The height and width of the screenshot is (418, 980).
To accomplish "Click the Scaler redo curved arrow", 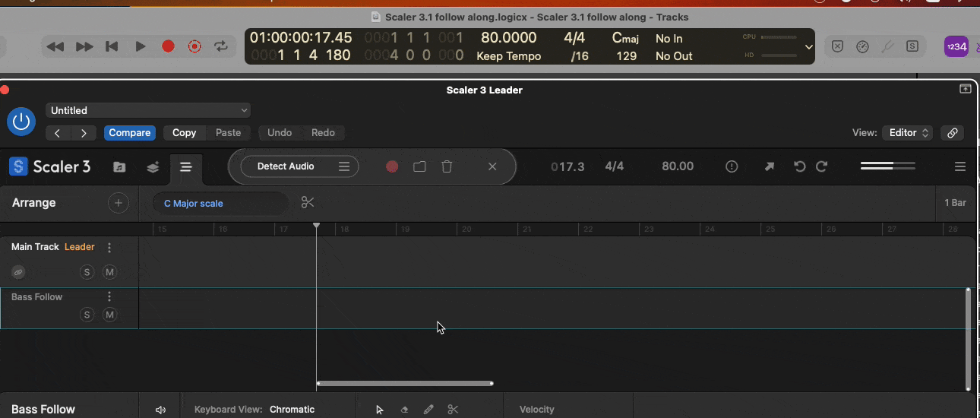I will tap(821, 166).
